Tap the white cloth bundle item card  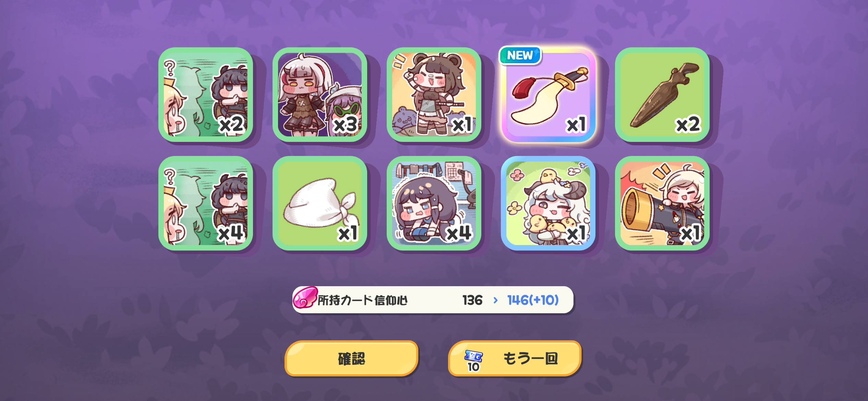[x=320, y=203]
